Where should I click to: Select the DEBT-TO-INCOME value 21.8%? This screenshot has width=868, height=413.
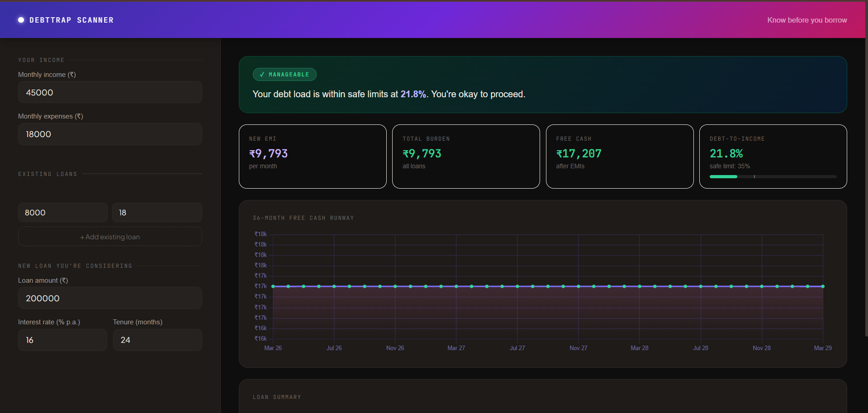pos(726,154)
